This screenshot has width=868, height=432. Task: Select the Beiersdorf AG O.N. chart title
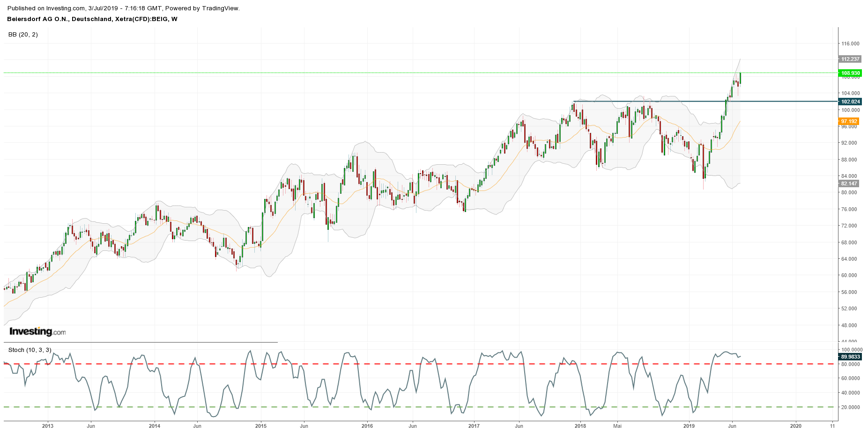click(x=92, y=19)
